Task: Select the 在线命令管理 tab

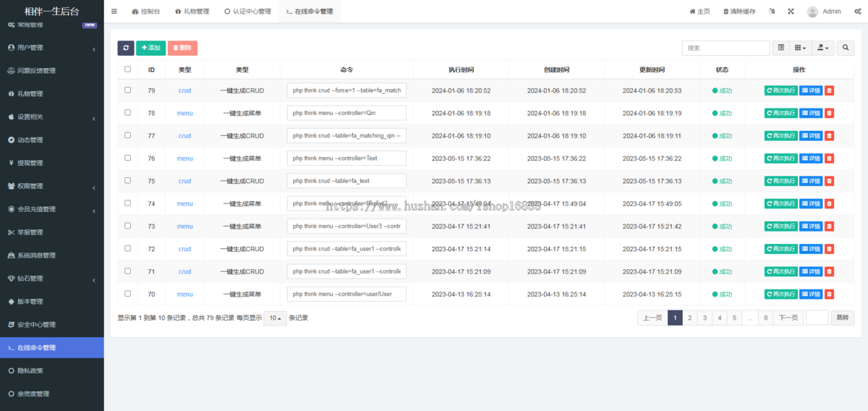Action: point(309,12)
